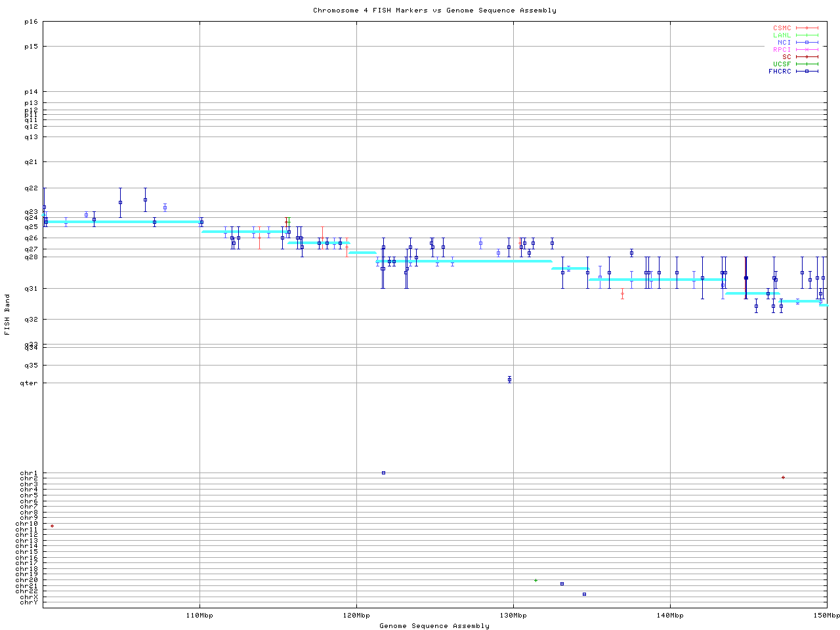Click the FISH Band y-axis title
840x630 pixels.
click(x=7, y=314)
